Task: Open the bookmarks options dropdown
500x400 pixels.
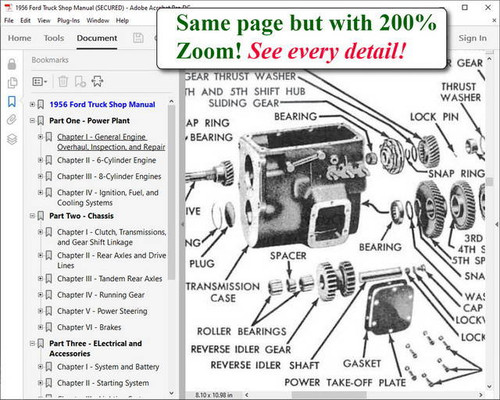Action: tap(39, 81)
